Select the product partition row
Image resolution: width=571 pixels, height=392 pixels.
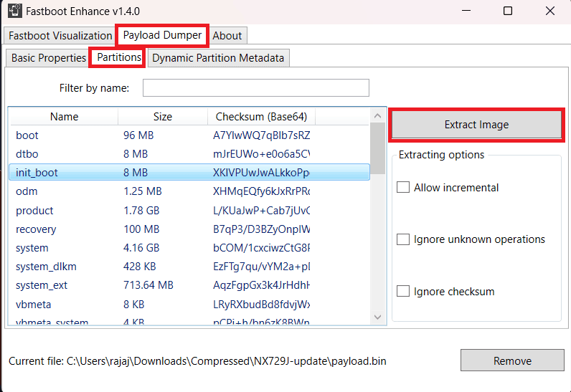189,210
